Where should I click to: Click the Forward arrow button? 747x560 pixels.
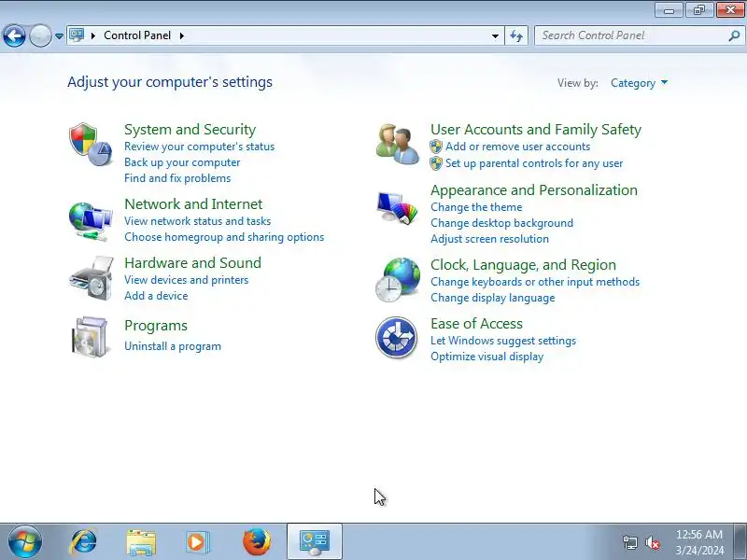40,35
